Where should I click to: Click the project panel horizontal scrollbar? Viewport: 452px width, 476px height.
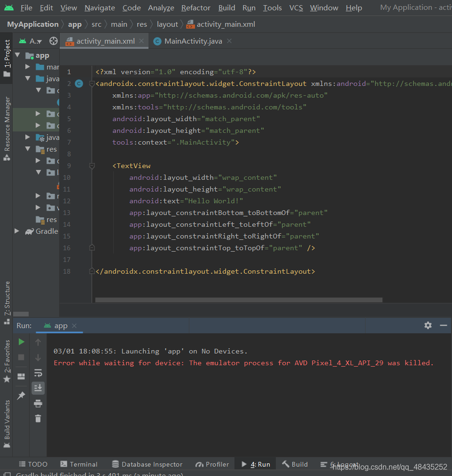[21, 314]
